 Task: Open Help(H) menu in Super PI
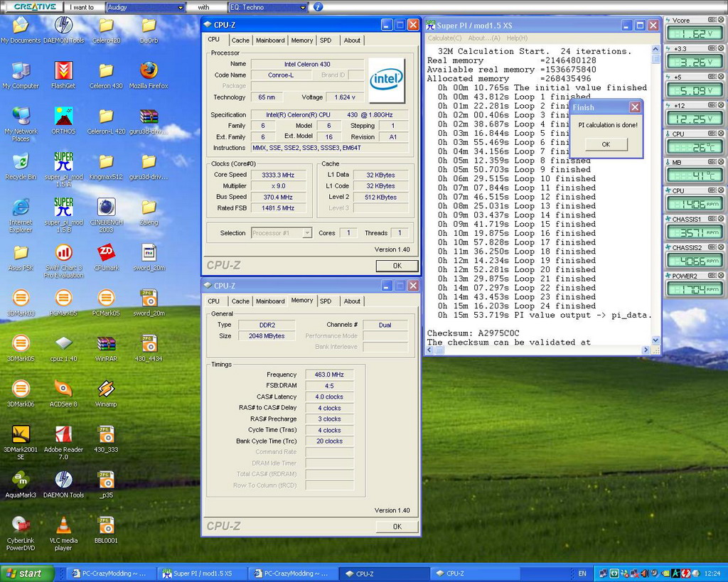[x=517, y=38]
